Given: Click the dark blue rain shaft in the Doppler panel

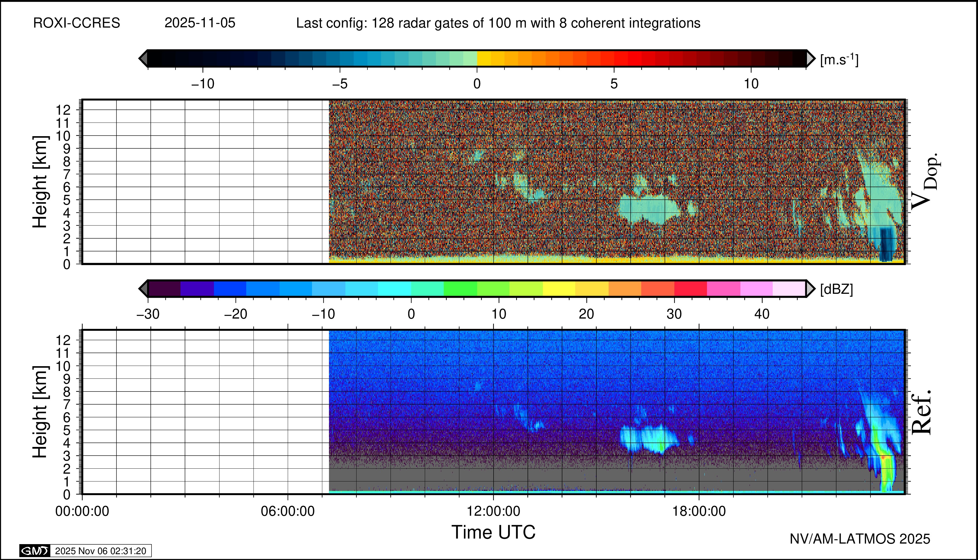Looking at the screenshot, I should [886, 244].
